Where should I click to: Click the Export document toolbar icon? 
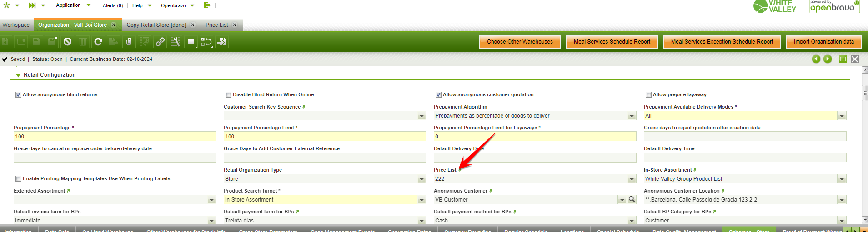click(114, 42)
